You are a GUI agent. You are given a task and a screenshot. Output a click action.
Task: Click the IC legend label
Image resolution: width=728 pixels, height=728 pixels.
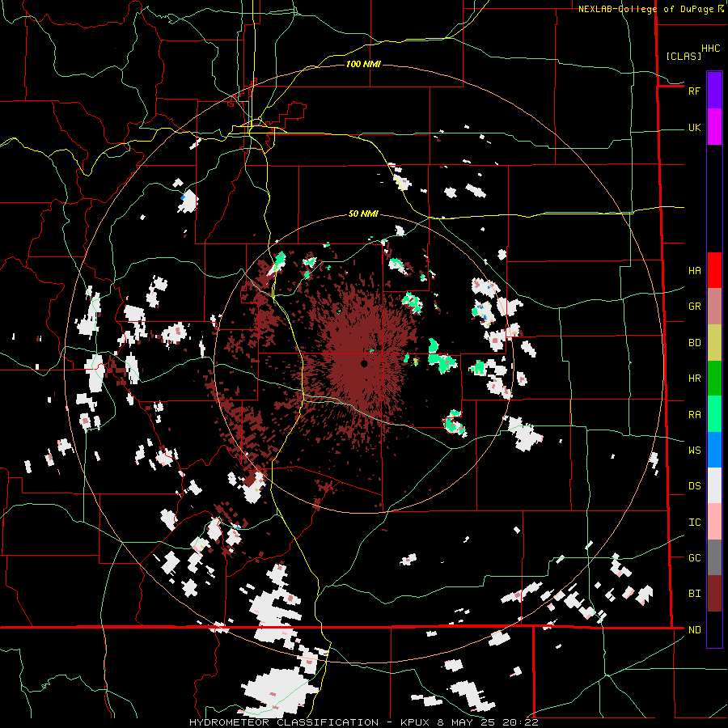click(694, 523)
